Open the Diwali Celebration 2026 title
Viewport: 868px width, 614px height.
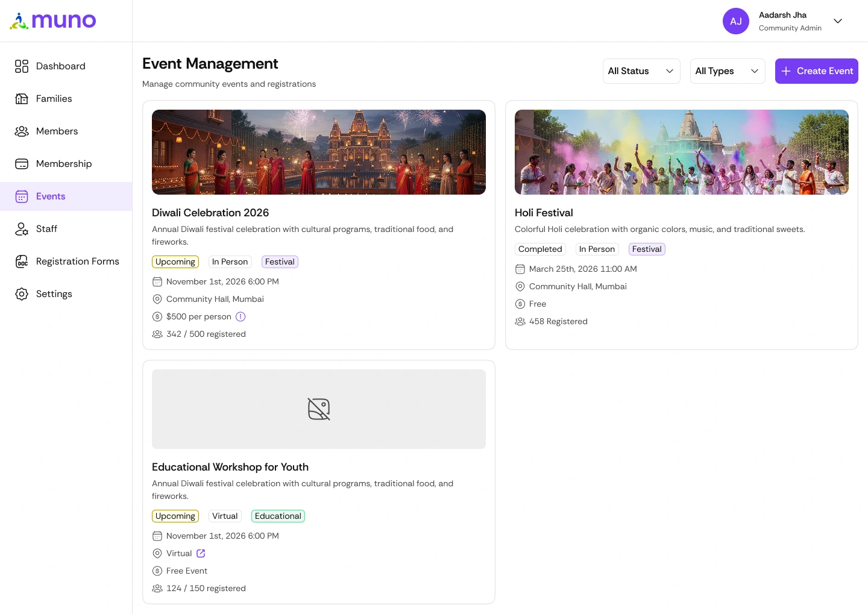click(210, 213)
